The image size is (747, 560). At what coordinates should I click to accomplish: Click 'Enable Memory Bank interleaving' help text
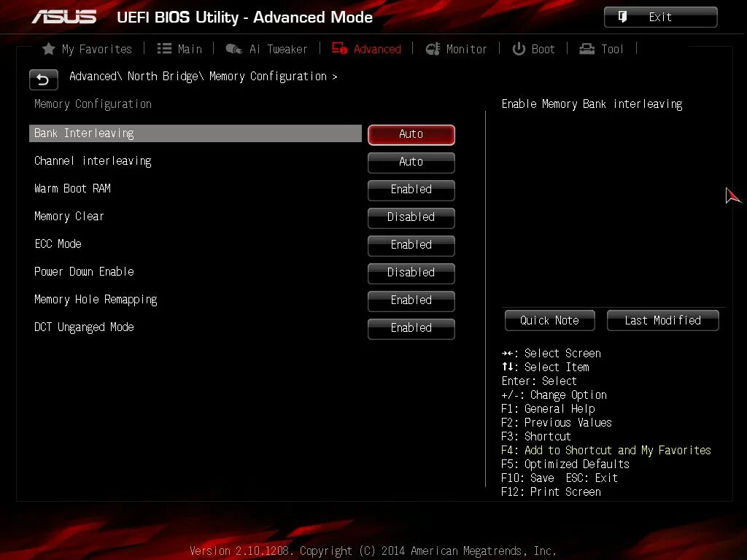tap(592, 104)
